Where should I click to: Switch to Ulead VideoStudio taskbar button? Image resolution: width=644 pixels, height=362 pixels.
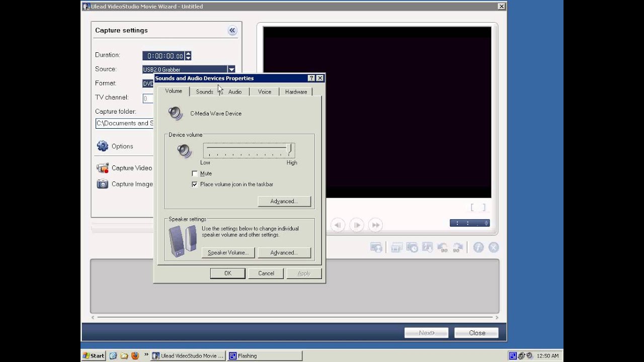188,356
